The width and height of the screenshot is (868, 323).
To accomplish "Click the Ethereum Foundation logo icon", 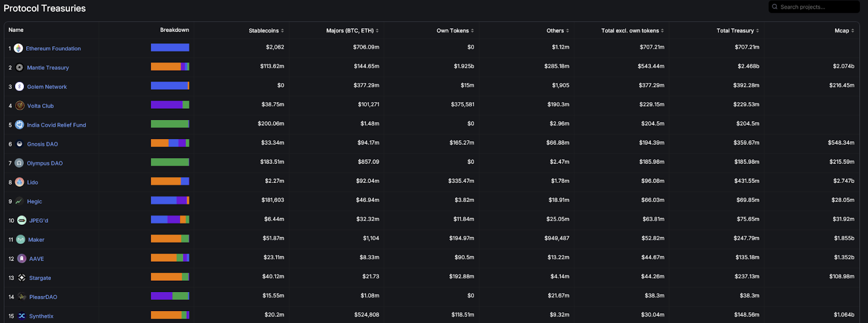I will pyautogui.click(x=18, y=48).
